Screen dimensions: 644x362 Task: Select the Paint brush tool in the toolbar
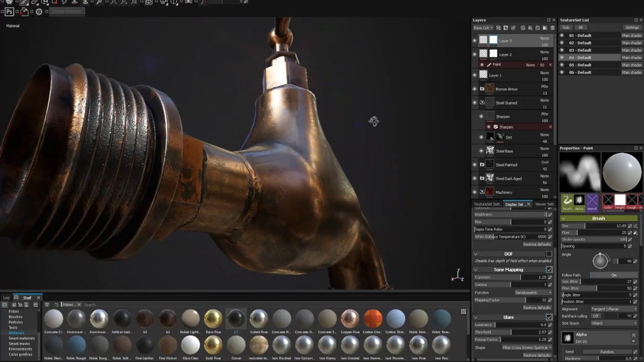pos(23,3)
